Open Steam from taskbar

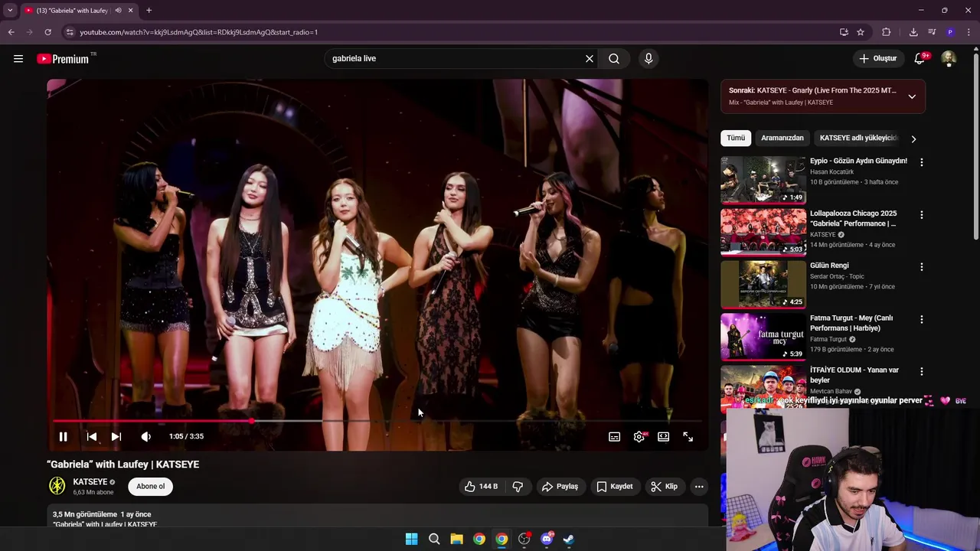(569, 539)
